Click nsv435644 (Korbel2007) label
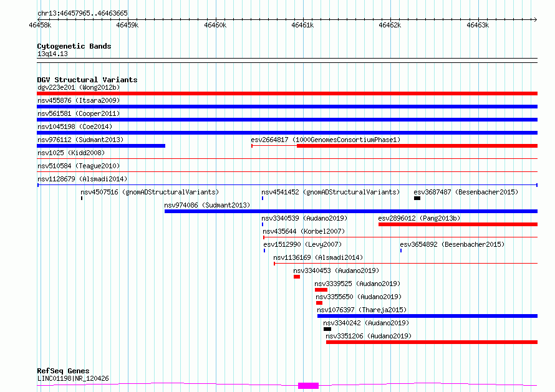 [x=304, y=231]
